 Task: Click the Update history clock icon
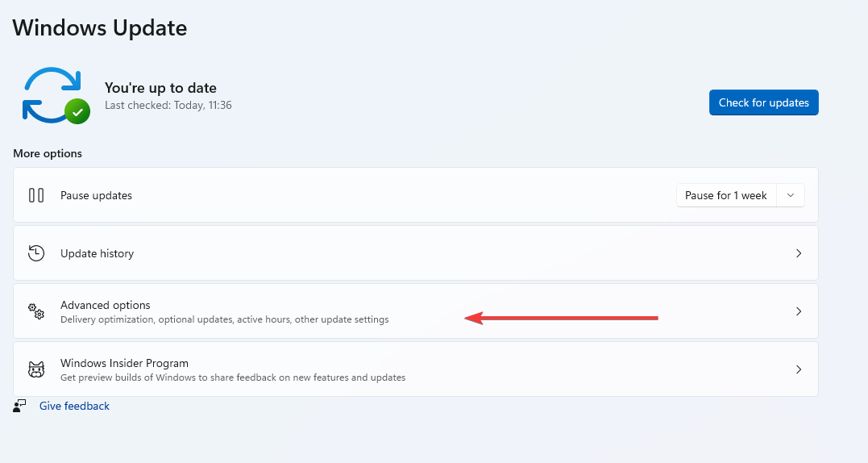coord(36,253)
